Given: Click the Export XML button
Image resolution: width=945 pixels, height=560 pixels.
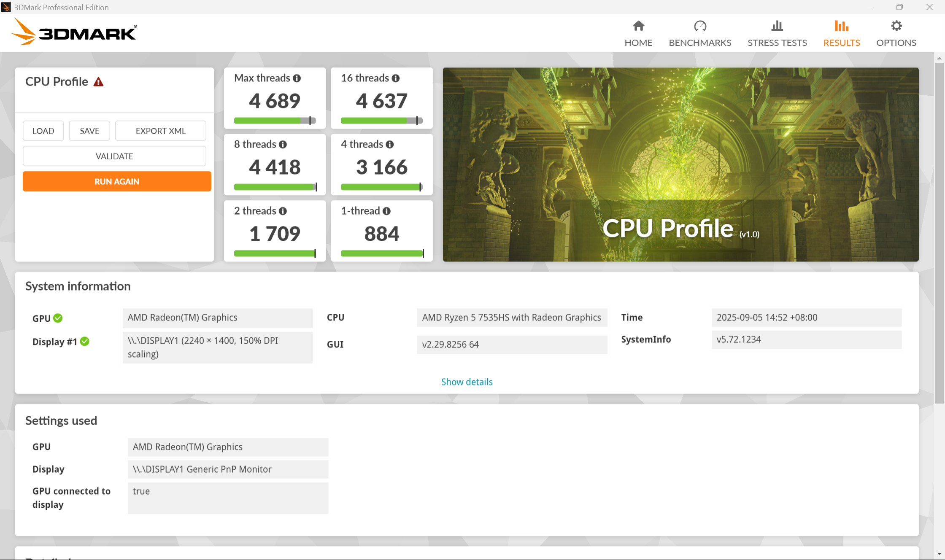Looking at the screenshot, I should (160, 131).
